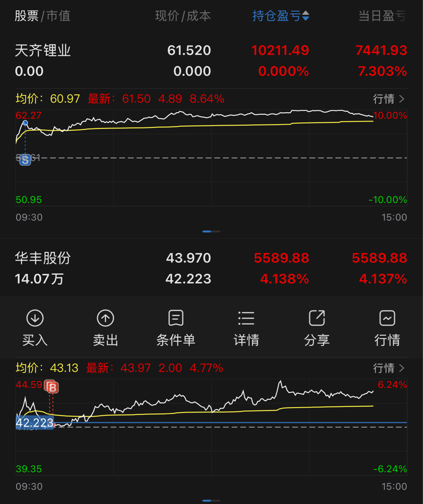The height and width of the screenshot is (504, 423).
Task: Tap 均价 60.97 label
Action: coord(48,98)
